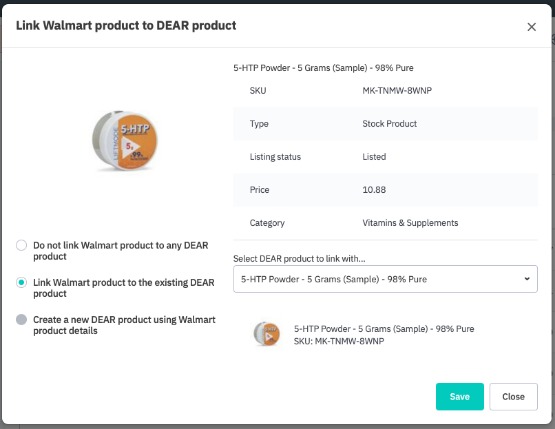Choose 'Create a new DEAR product' radio

[x=22, y=319]
